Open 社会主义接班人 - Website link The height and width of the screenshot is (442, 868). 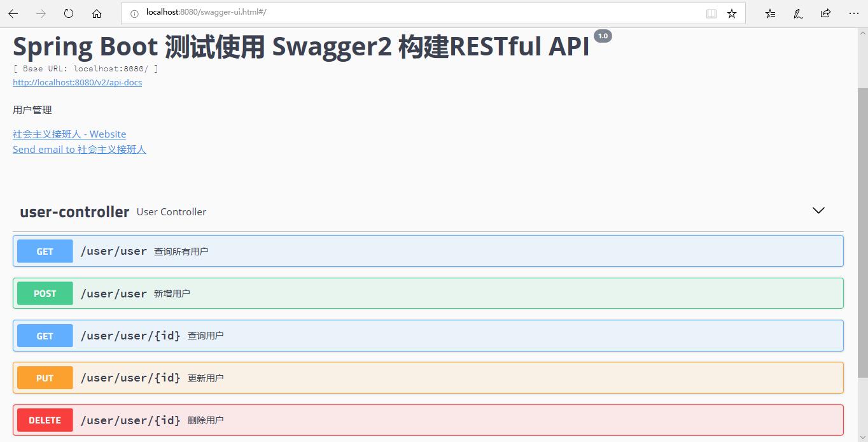[x=69, y=134]
